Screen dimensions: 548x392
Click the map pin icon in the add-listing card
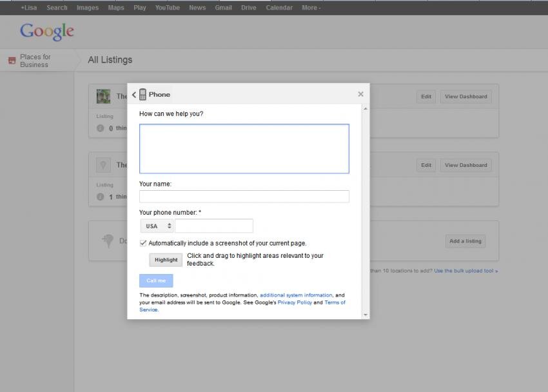tap(108, 240)
